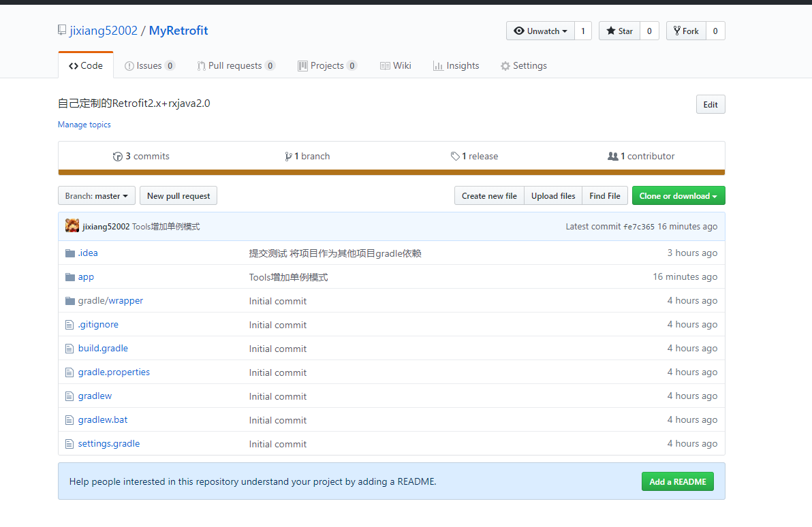Click the release tag icon
The height and width of the screenshot is (527, 812).
(x=454, y=157)
